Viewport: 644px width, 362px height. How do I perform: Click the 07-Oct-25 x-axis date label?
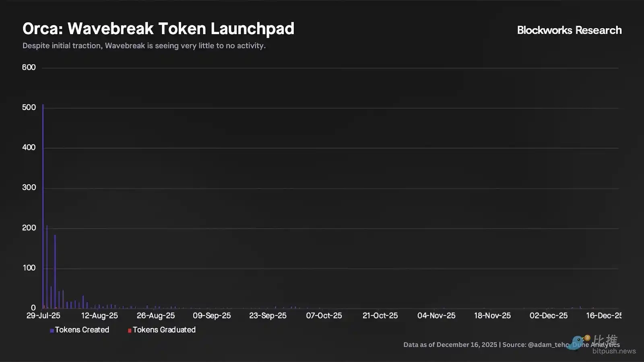point(324,316)
